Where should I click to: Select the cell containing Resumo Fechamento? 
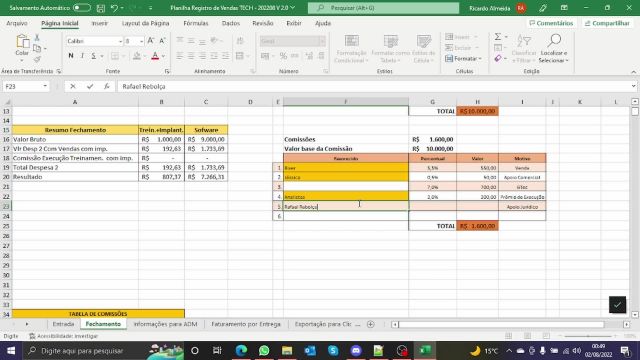click(75, 130)
